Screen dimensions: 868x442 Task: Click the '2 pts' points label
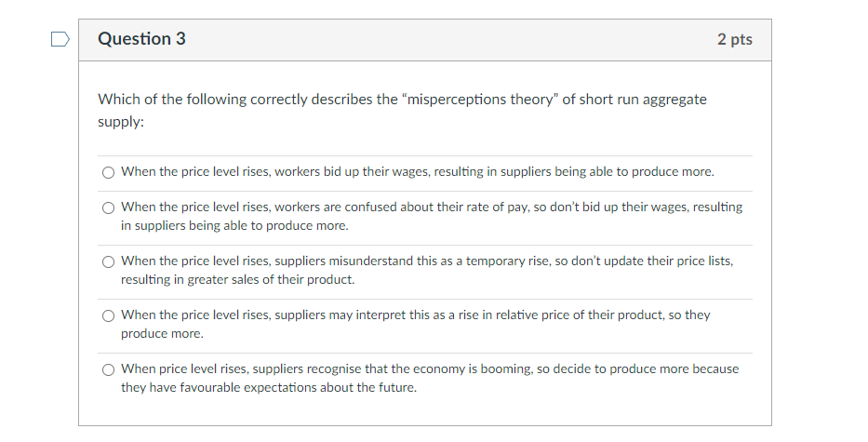734,39
